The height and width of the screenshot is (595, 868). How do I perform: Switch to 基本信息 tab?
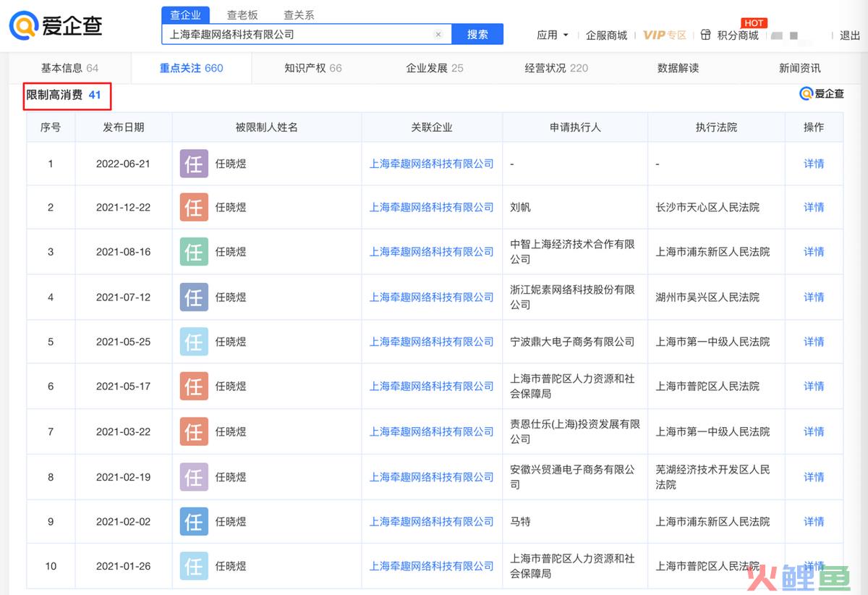(x=69, y=68)
